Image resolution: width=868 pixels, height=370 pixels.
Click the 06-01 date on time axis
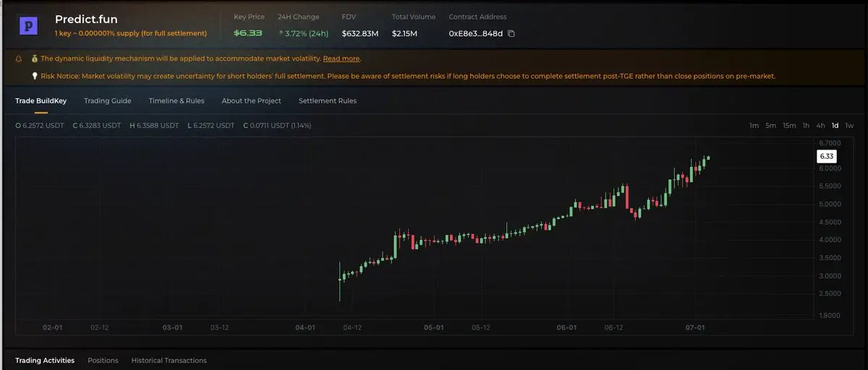(x=566, y=327)
